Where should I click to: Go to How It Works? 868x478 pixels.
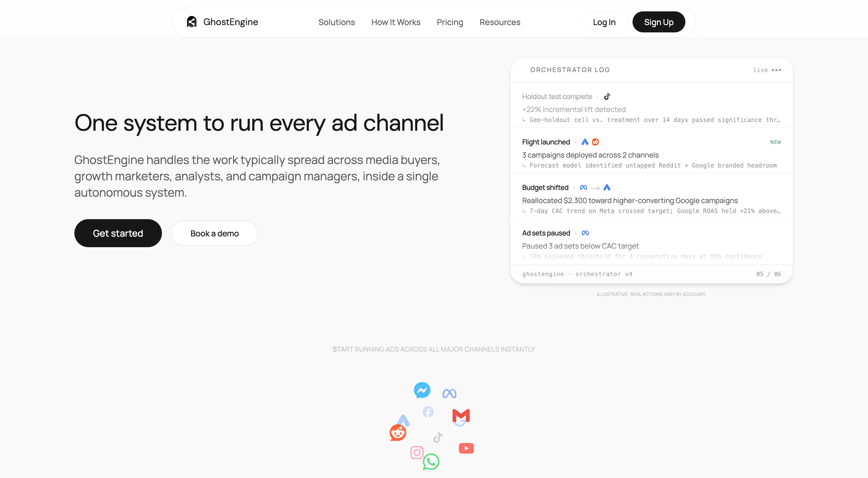[396, 22]
